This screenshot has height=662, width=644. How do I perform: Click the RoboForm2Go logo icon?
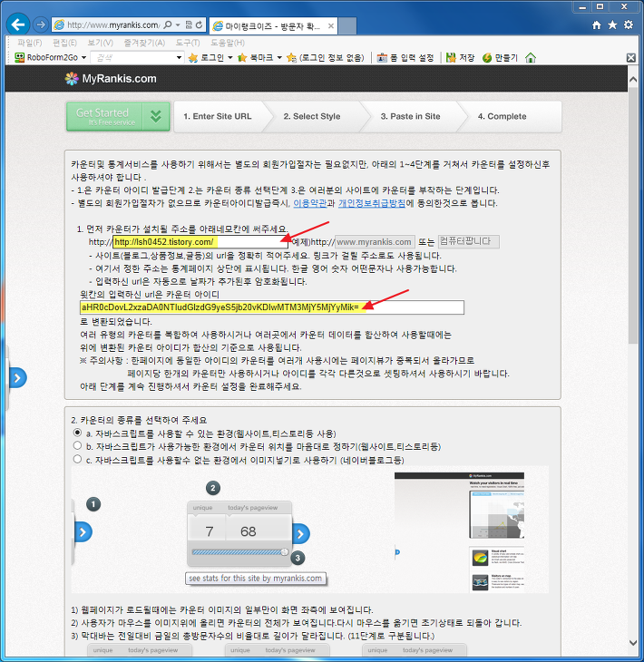(x=19, y=57)
